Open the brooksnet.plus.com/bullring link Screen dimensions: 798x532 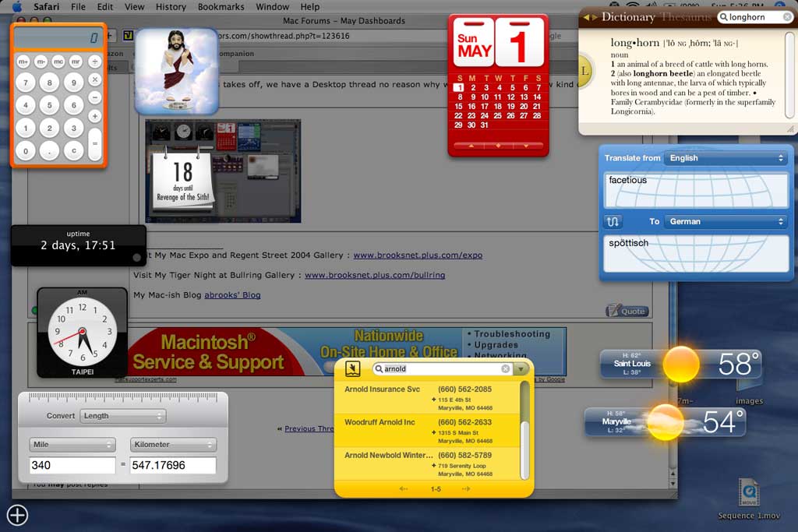click(375, 275)
